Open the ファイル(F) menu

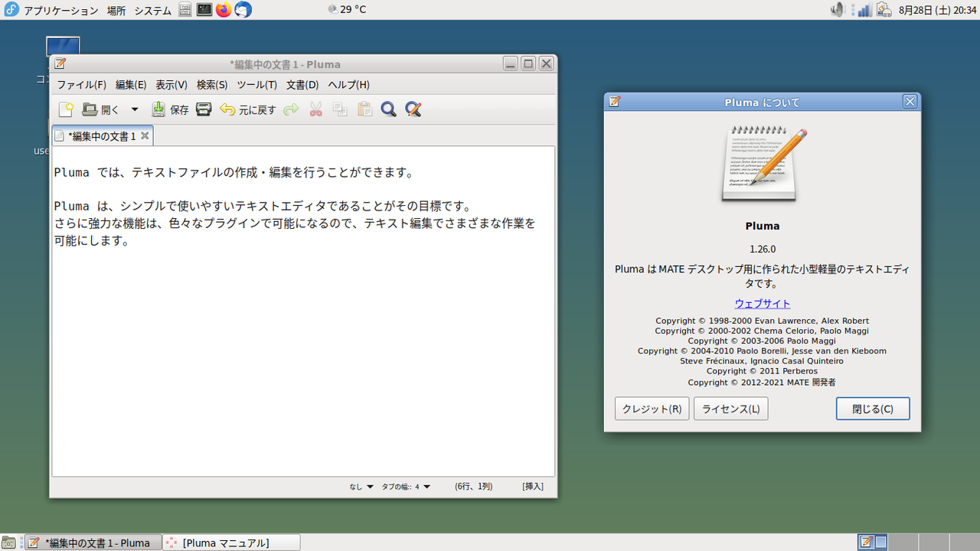[82, 85]
